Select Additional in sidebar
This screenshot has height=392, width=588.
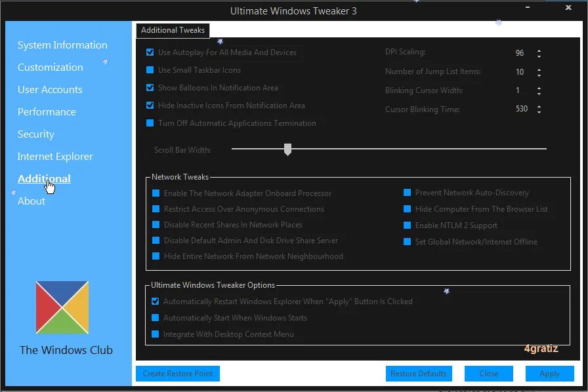pyautogui.click(x=44, y=179)
